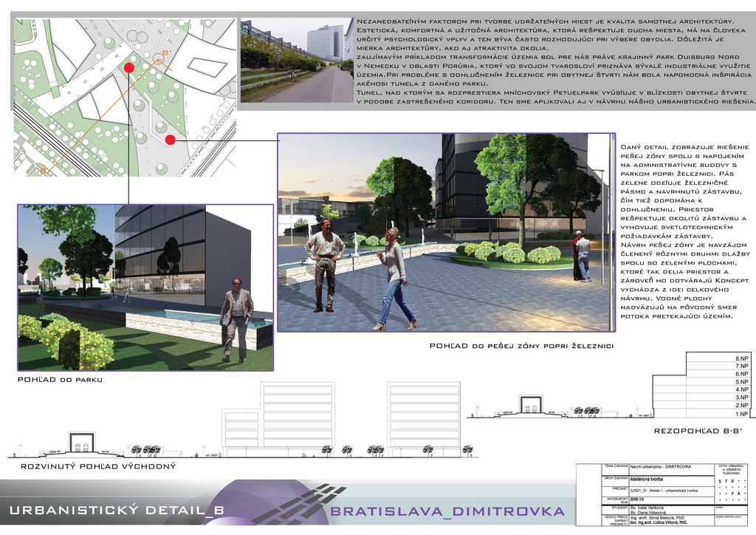This screenshot has height=535, width=756.
Task: Select the 'ROZVINUTÝ POHĽAD VÝCHODNÝ' label
Action: [98, 466]
